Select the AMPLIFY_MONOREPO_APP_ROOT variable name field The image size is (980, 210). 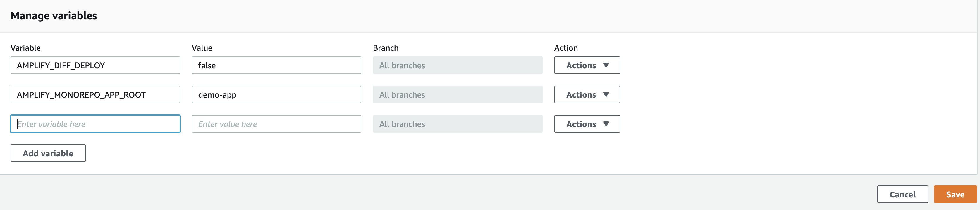[x=95, y=94]
